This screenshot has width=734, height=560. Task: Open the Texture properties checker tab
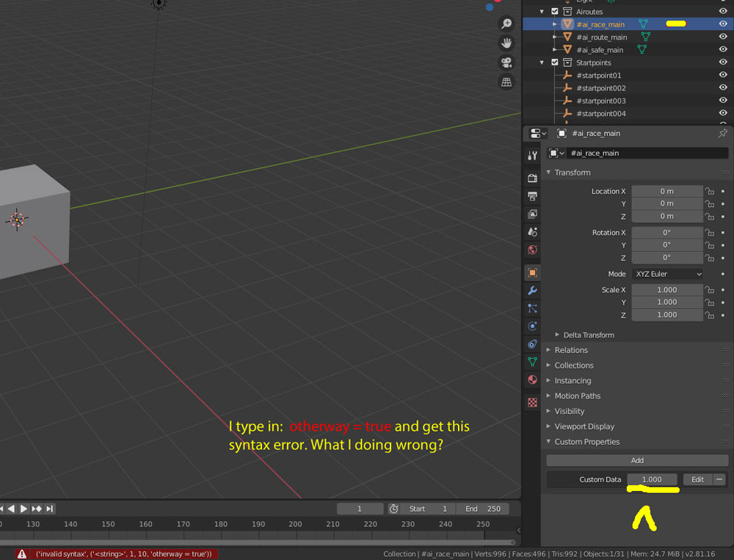532,402
